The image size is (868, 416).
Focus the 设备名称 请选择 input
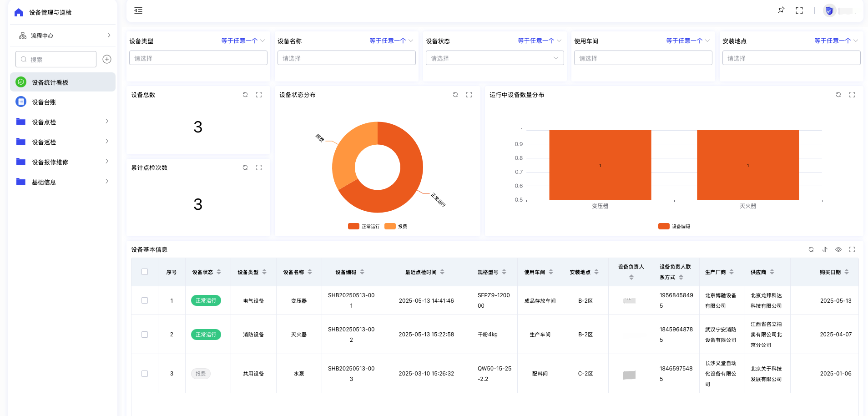(347, 58)
